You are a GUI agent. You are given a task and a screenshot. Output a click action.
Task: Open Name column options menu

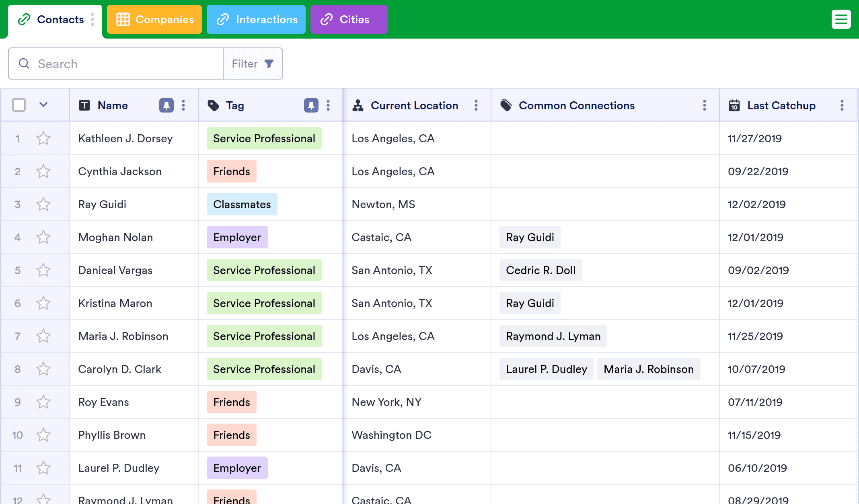tap(183, 105)
